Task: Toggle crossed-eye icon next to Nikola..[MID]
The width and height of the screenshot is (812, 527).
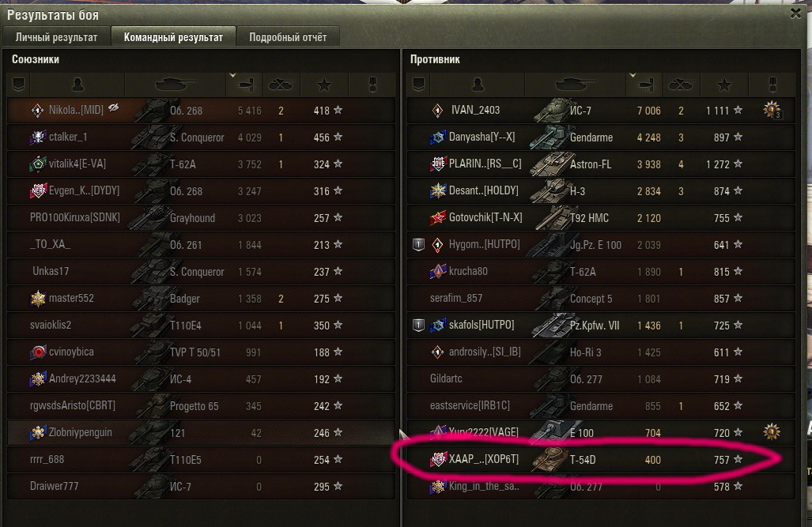Action: click(x=113, y=107)
